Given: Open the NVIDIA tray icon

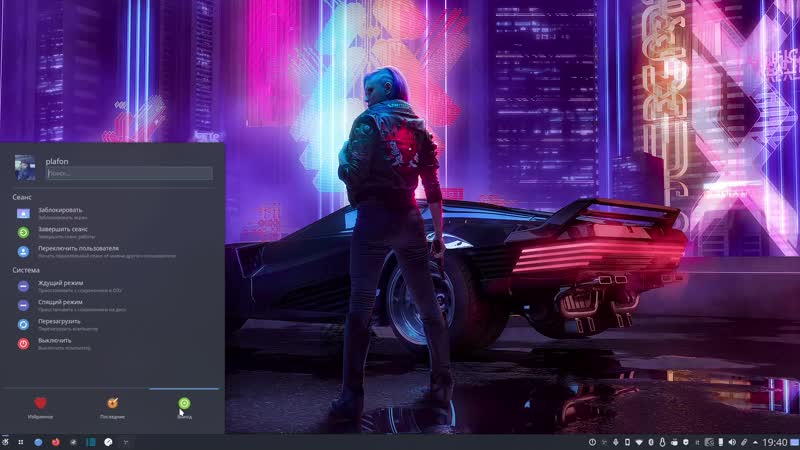Looking at the screenshot, I should pos(709,442).
